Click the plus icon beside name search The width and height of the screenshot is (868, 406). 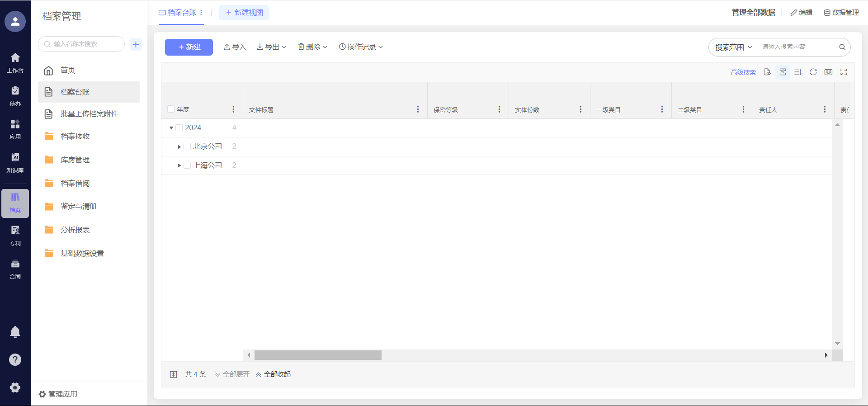(x=136, y=44)
